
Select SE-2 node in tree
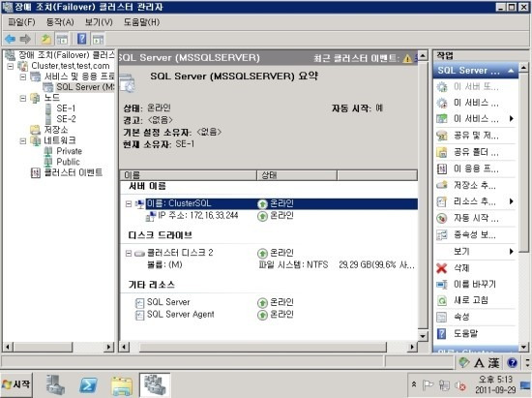[x=66, y=119]
